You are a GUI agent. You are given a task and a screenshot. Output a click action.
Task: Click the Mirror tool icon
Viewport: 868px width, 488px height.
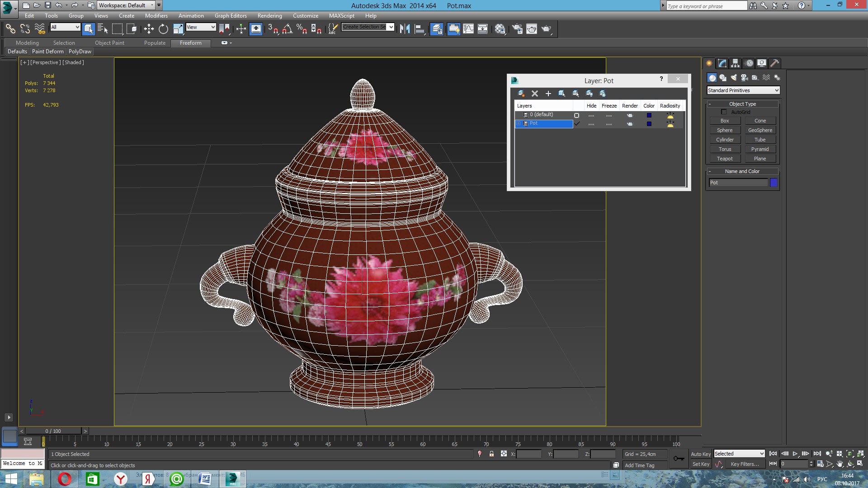pos(405,29)
